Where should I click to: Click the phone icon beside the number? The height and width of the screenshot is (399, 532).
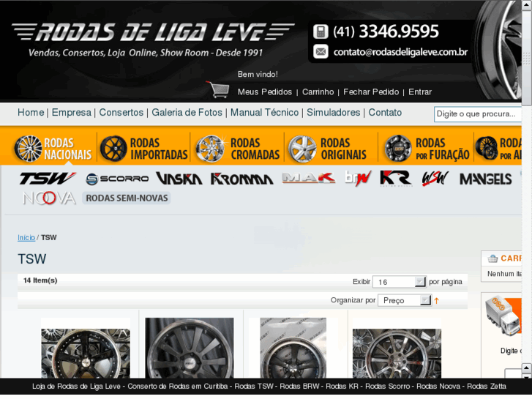pos(321,31)
